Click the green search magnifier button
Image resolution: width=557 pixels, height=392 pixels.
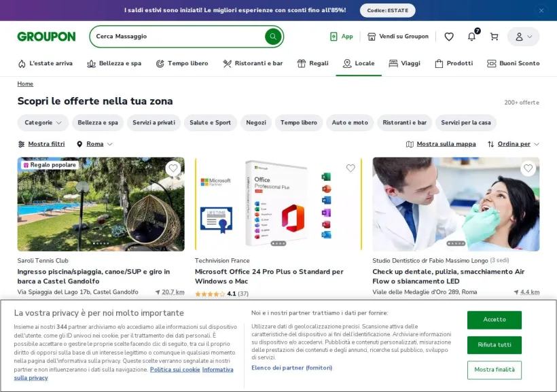click(273, 36)
